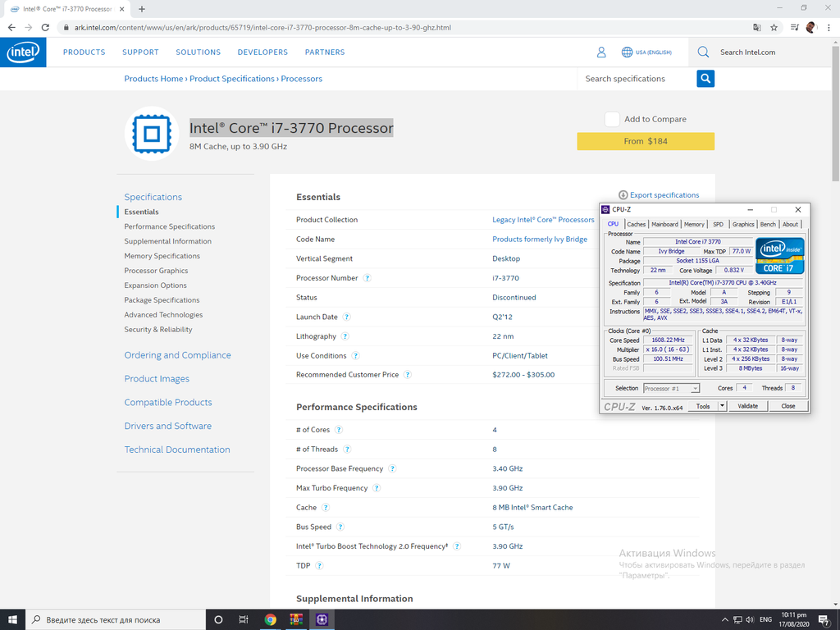
Task: Click the blue search specifications magnifier button
Action: click(705, 79)
